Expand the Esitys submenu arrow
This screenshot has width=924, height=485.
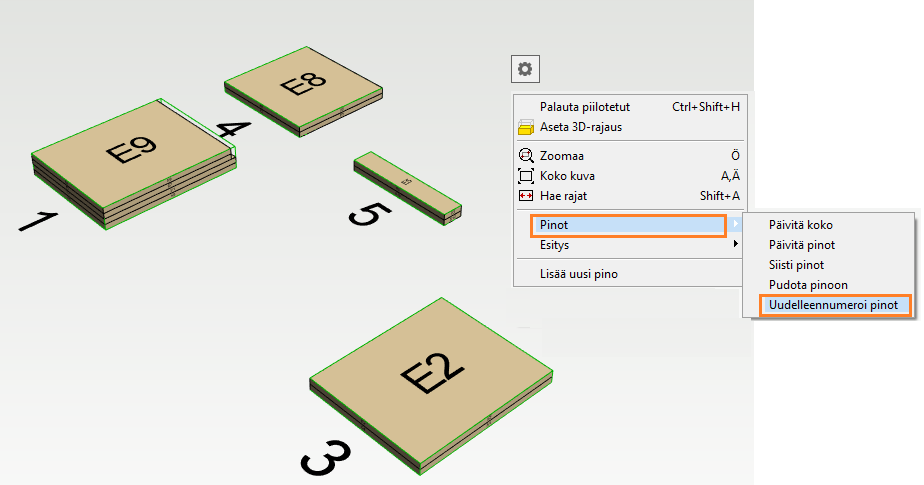click(735, 244)
